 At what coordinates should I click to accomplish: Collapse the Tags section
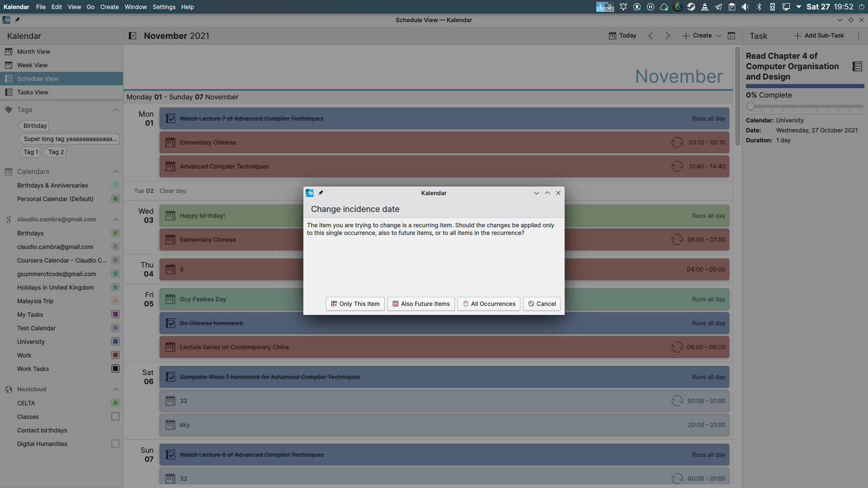pos(115,110)
